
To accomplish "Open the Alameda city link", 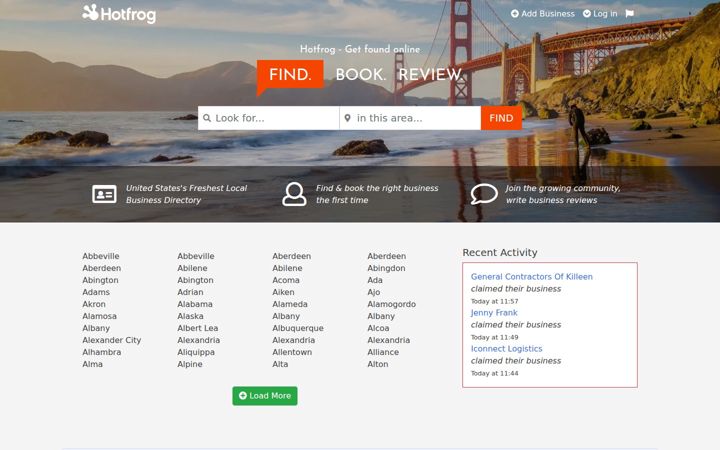I will 290,304.
